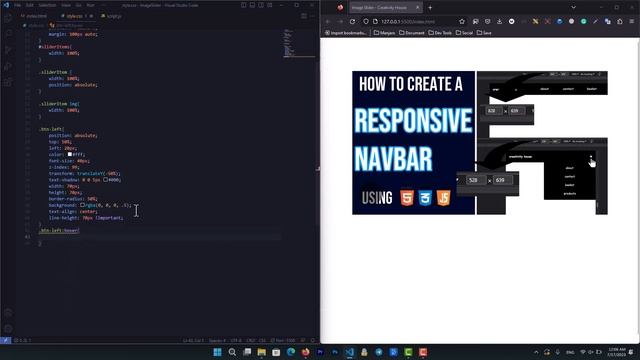Open the Firefox downloads icon
Image resolution: width=640 pixels, height=360 pixels.
click(x=499, y=21)
